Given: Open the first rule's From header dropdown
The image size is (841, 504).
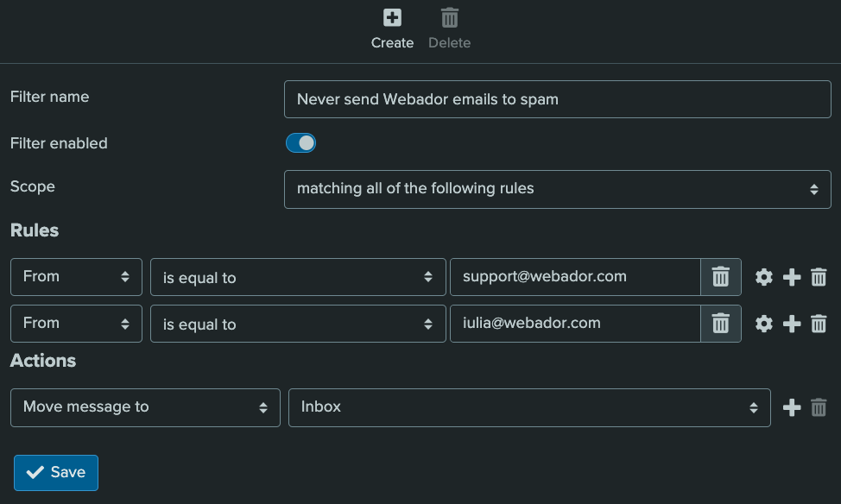Looking at the screenshot, I should [76, 277].
